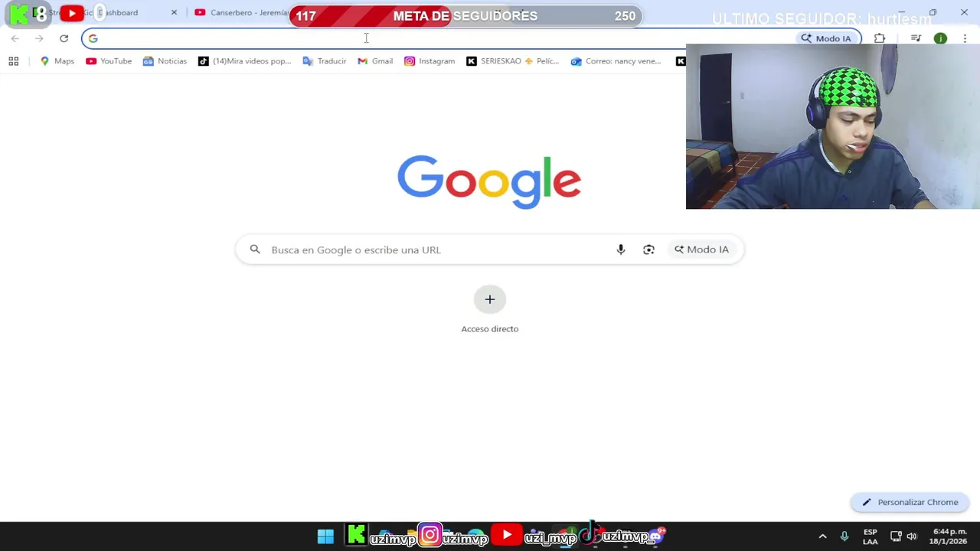Viewport: 980px width, 551px height.
Task: Open the media controls icon in the toolbar
Action: [916, 38]
